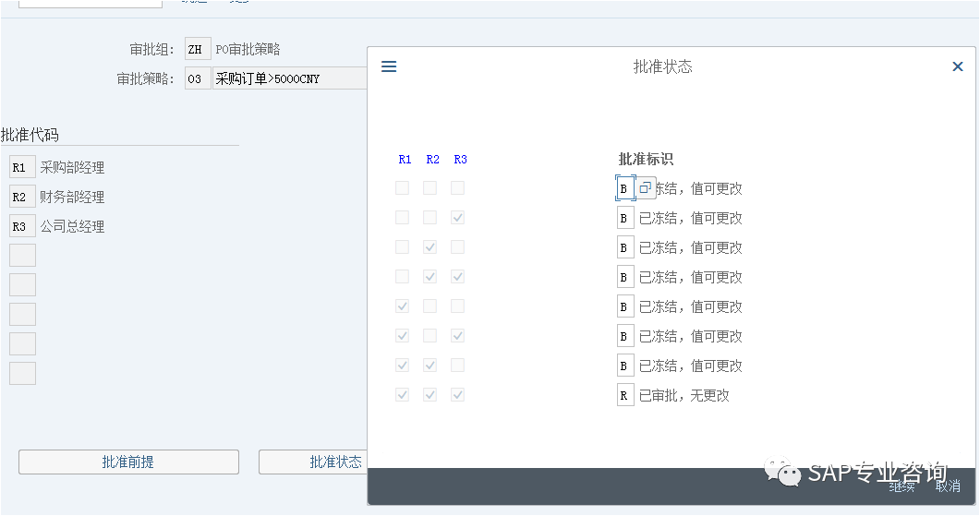
Task: Toggle the checked R1 checkbox in the fifth row
Action: (403, 306)
